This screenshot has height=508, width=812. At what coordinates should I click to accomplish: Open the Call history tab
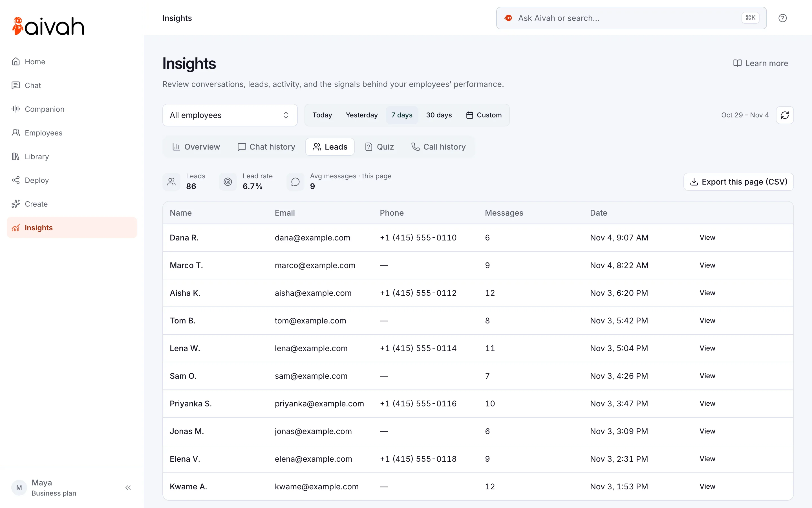pyautogui.click(x=438, y=147)
